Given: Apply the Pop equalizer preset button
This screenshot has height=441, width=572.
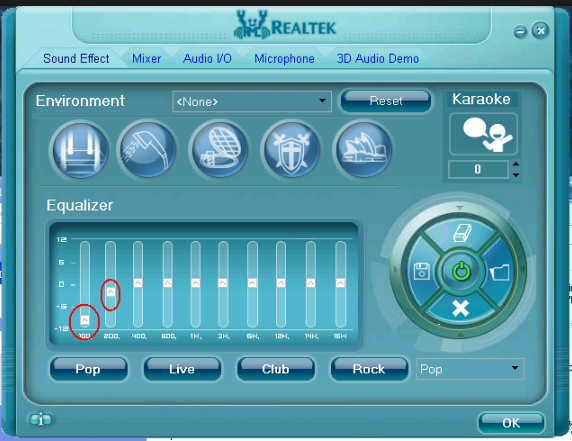Looking at the screenshot, I should point(88,369).
